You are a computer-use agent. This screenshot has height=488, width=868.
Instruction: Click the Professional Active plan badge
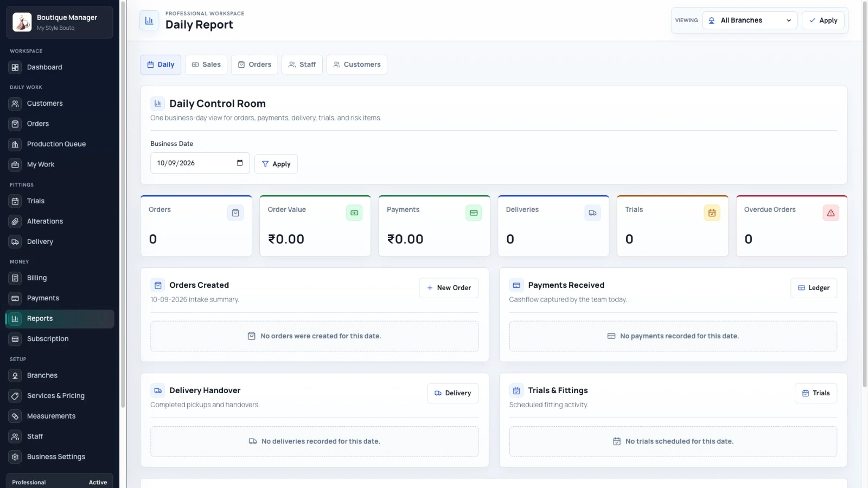pos(60,482)
